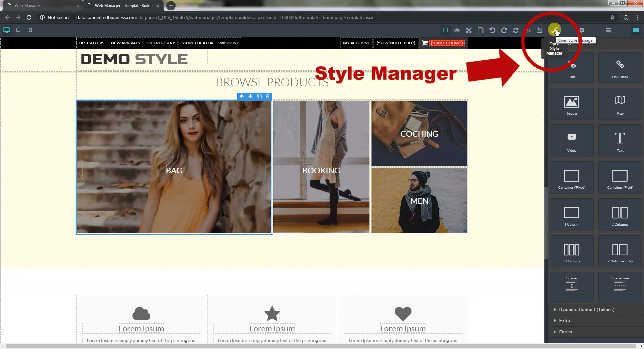Open the Style Manager
Image resolution: width=644 pixels, height=349 pixels.
click(555, 30)
